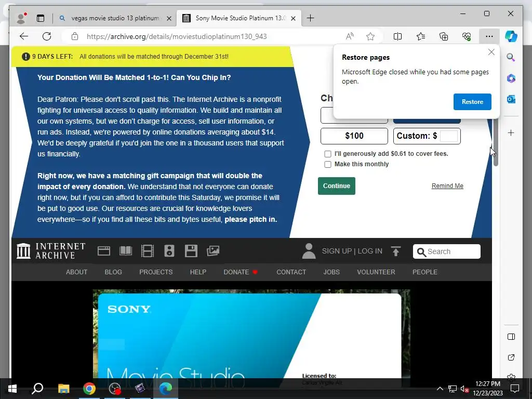532x399 pixels.
Task: Click SIGN UP link
Action: click(337, 251)
